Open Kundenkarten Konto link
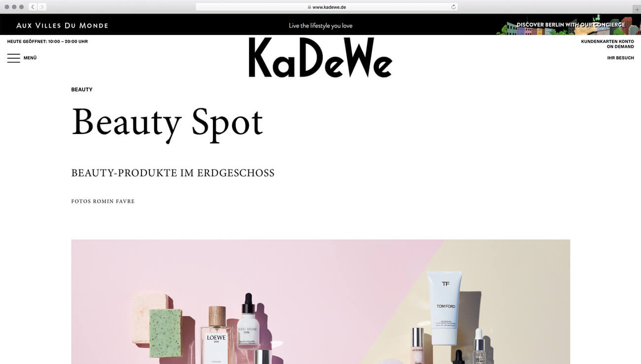The height and width of the screenshot is (364, 641). click(607, 41)
